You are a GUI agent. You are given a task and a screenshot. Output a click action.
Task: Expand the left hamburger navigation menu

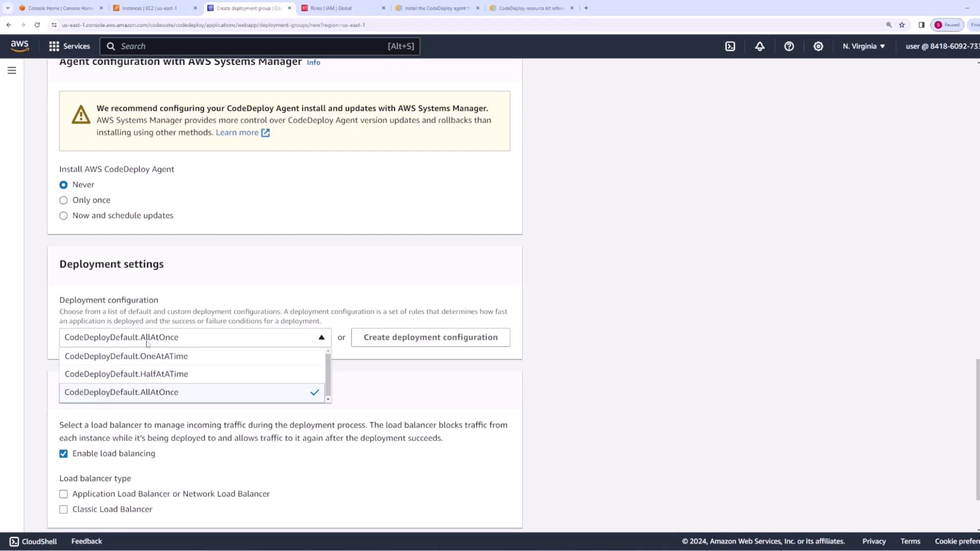point(12,70)
